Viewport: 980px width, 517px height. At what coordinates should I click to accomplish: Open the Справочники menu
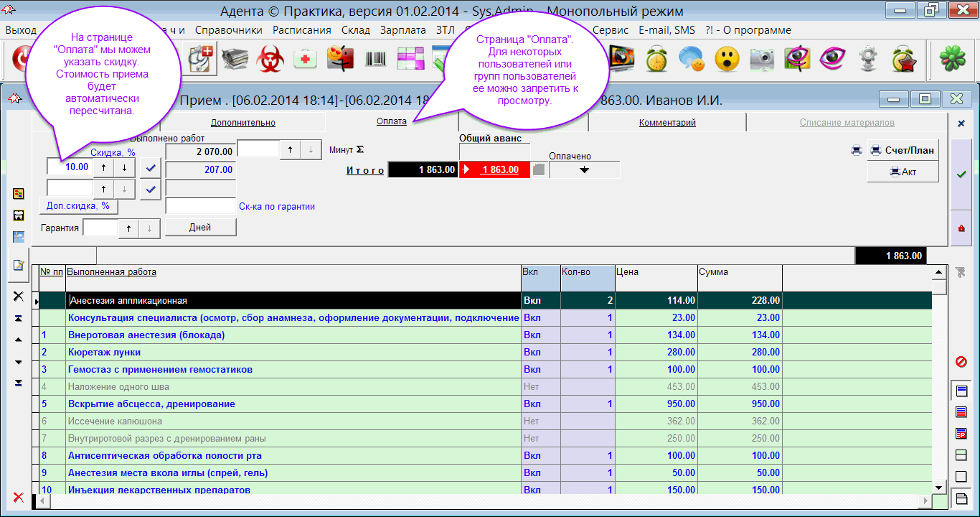click(x=228, y=30)
